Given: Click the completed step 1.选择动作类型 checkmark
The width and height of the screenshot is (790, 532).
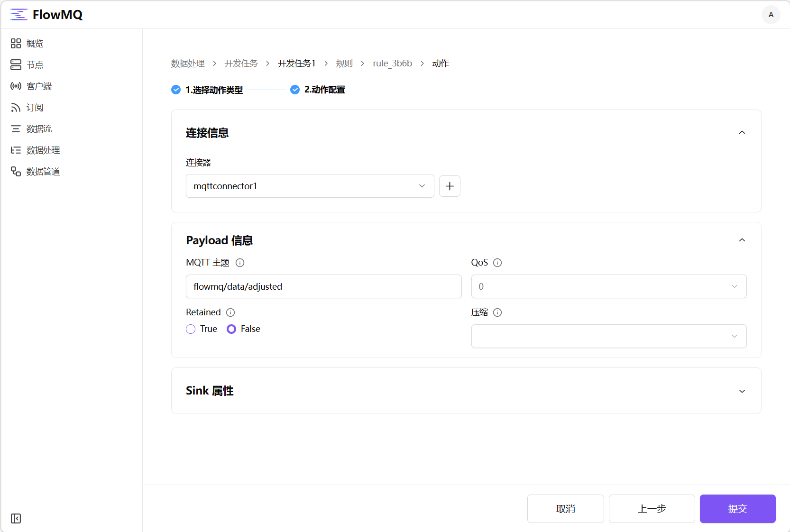Looking at the screenshot, I should click(175, 90).
